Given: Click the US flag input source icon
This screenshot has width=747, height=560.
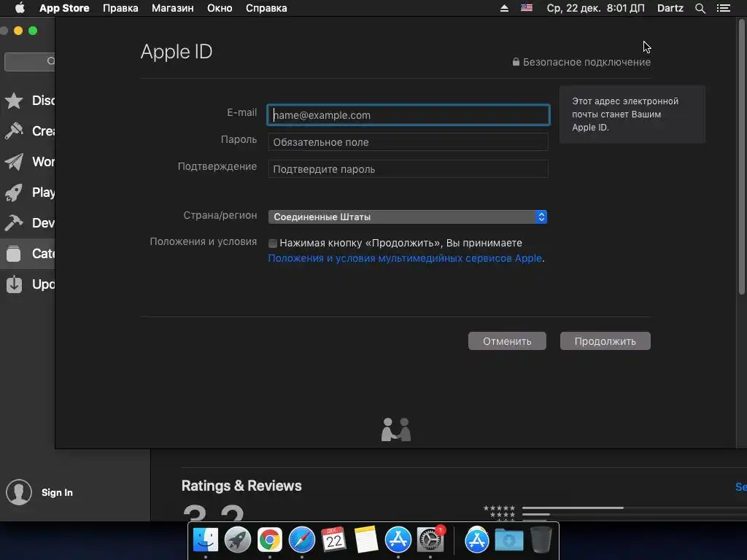Looking at the screenshot, I should point(527,7).
